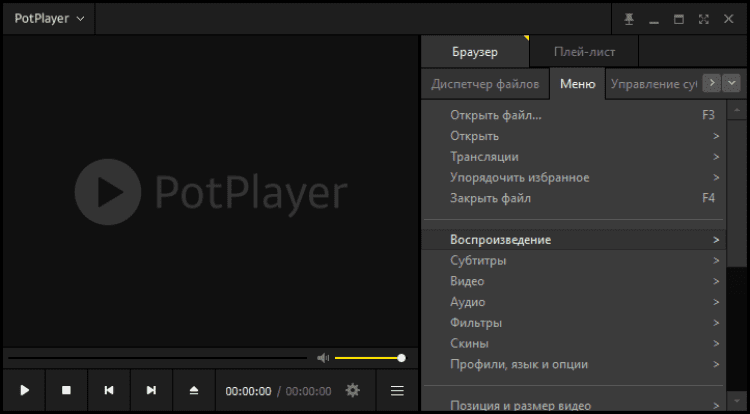Screen dimensions: 750x414
Task: Click the Eject/open file icon
Action: click(x=194, y=391)
